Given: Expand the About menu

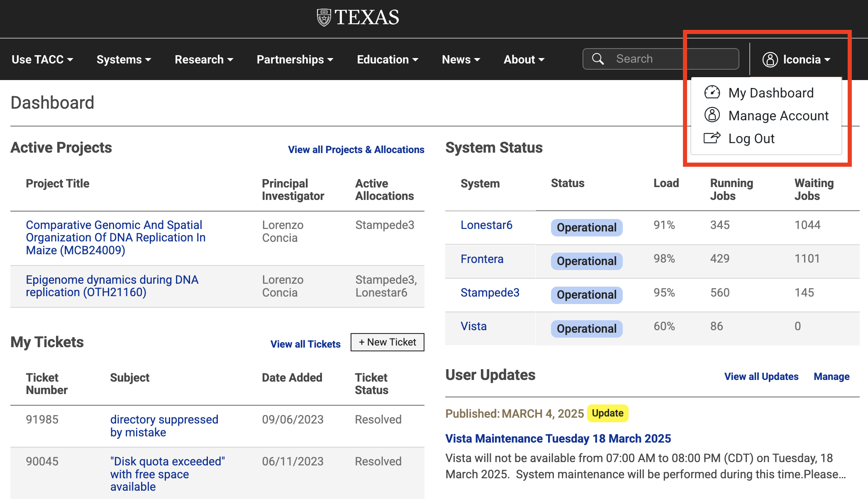Looking at the screenshot, I should point(524,59).
